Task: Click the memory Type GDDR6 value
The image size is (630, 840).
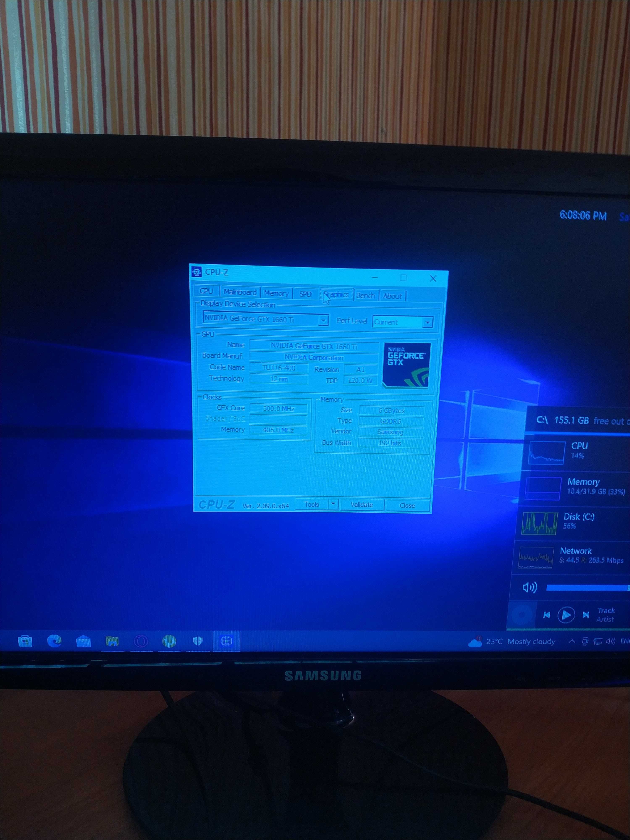Action: (391, 421)
